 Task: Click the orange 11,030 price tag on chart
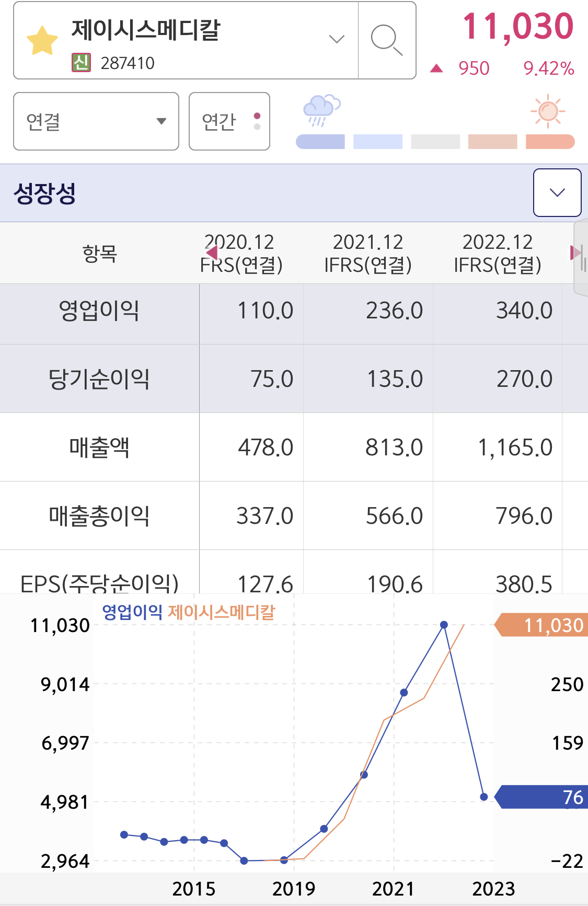point(541,625)
